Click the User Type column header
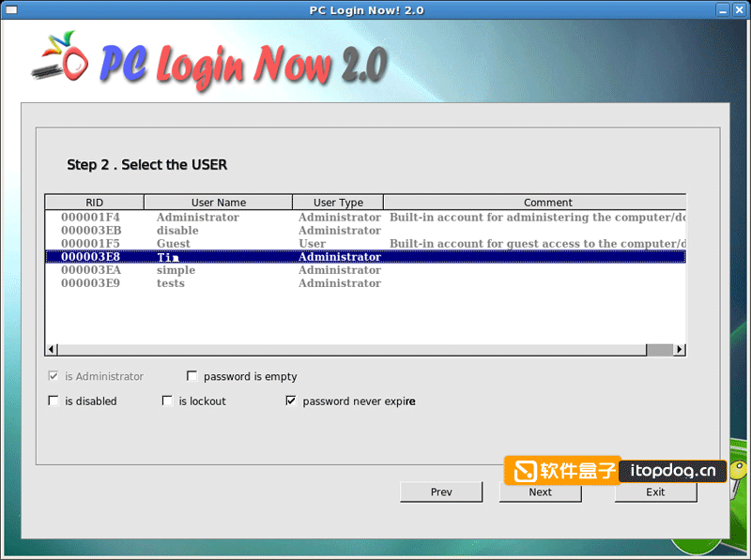Viewport: 751px width, 560px height. click(338, 203)
